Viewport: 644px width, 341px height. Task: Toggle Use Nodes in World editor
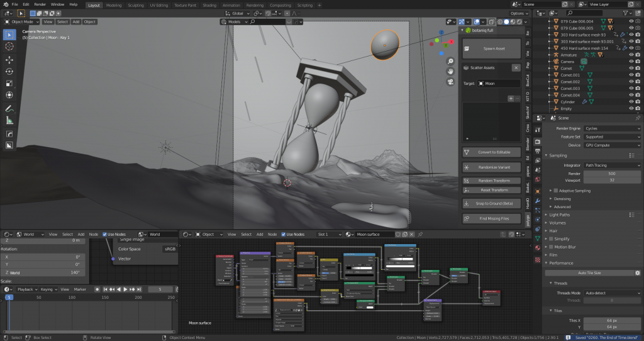click(105, 234)
